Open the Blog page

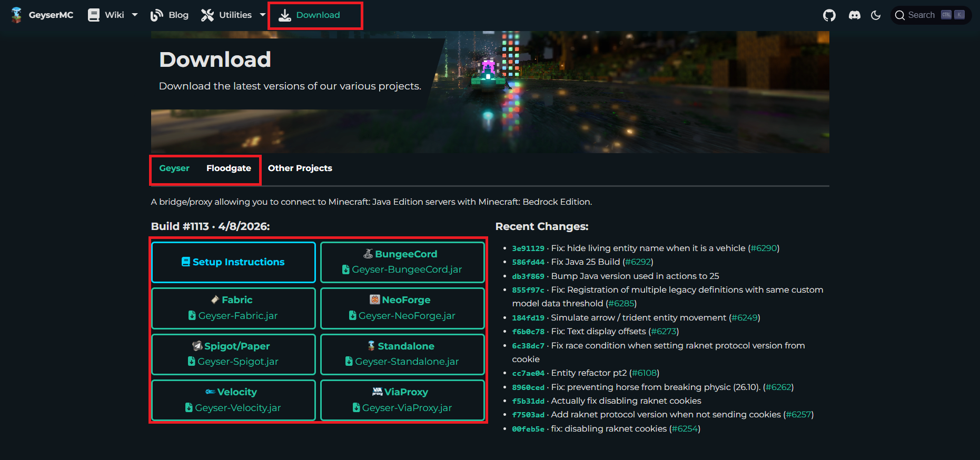(179, 15)
